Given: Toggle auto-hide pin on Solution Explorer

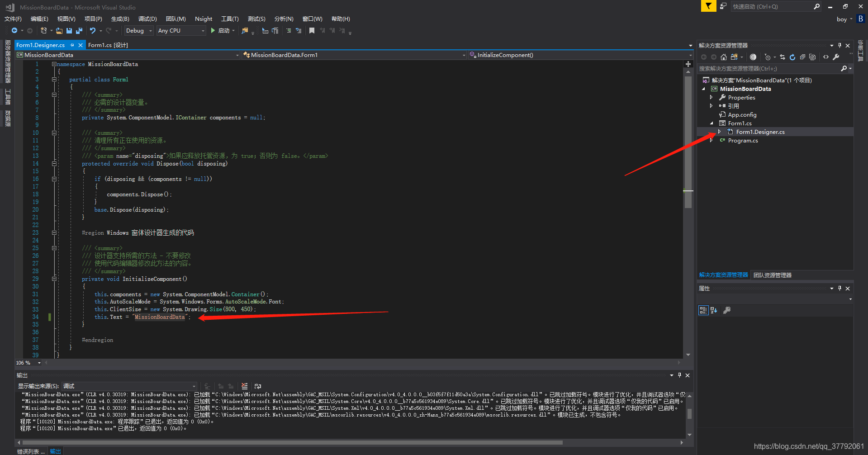Looking at the screenshot, I should point(840,45).
